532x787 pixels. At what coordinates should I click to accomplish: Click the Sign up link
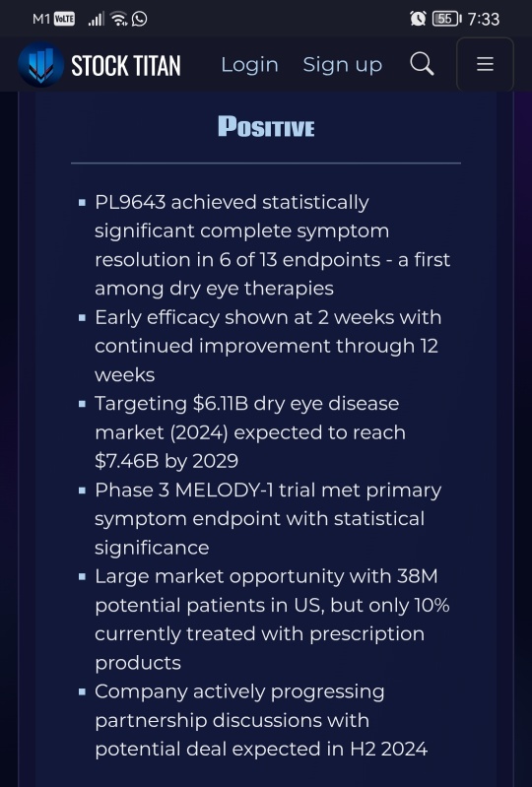(342, 65)
